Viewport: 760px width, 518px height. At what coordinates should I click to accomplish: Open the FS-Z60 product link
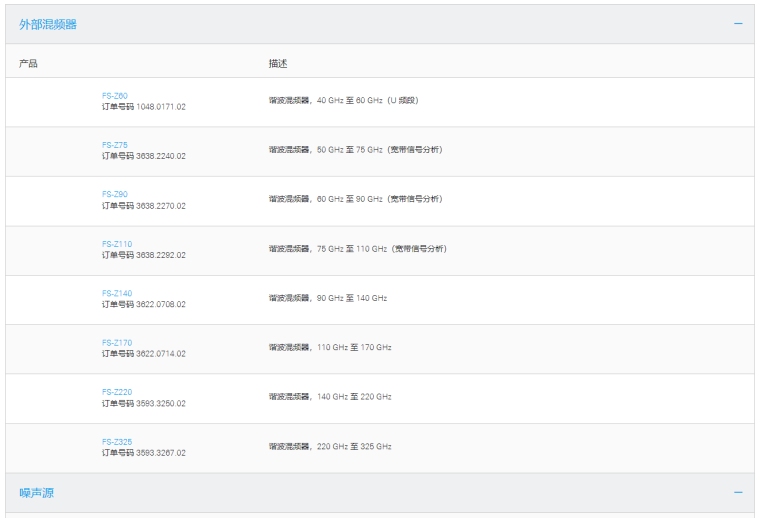click(114, 96)
